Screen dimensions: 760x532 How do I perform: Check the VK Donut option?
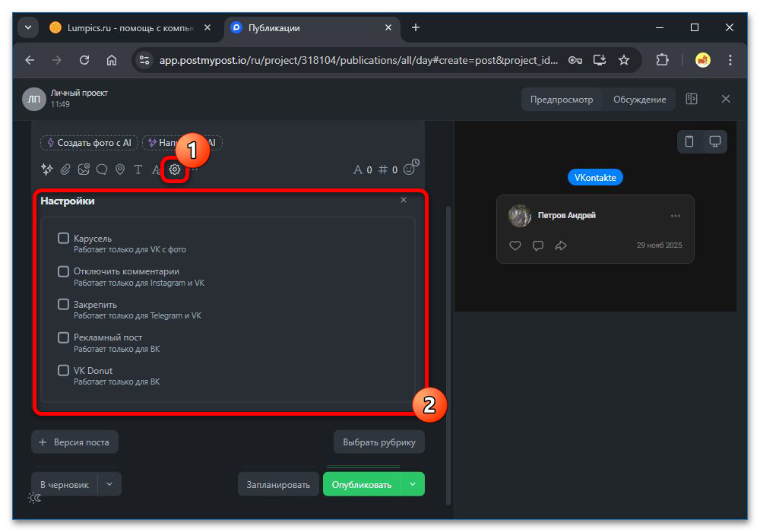point(64,370)
